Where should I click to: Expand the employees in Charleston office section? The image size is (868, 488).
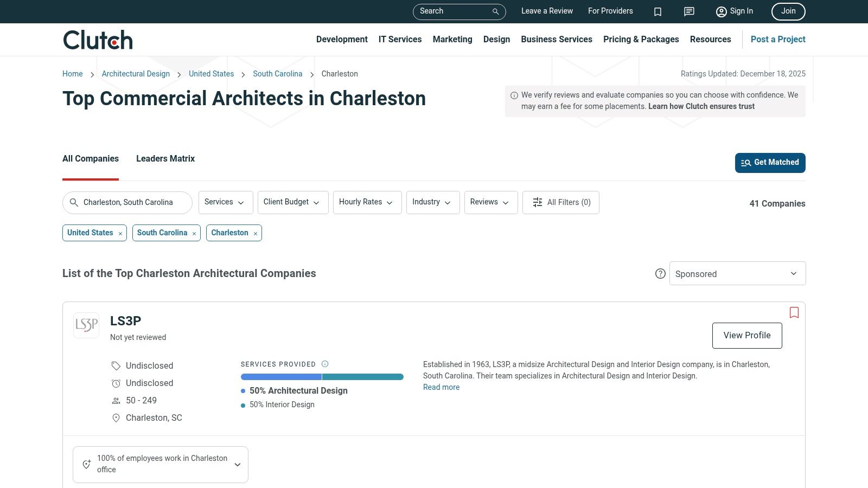click(x=237, y=464)
